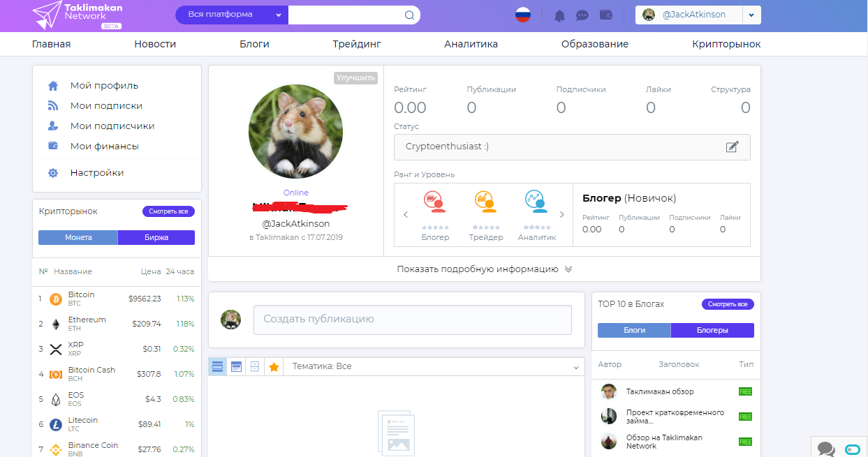Switch feed to card view icon

[236, 366]
